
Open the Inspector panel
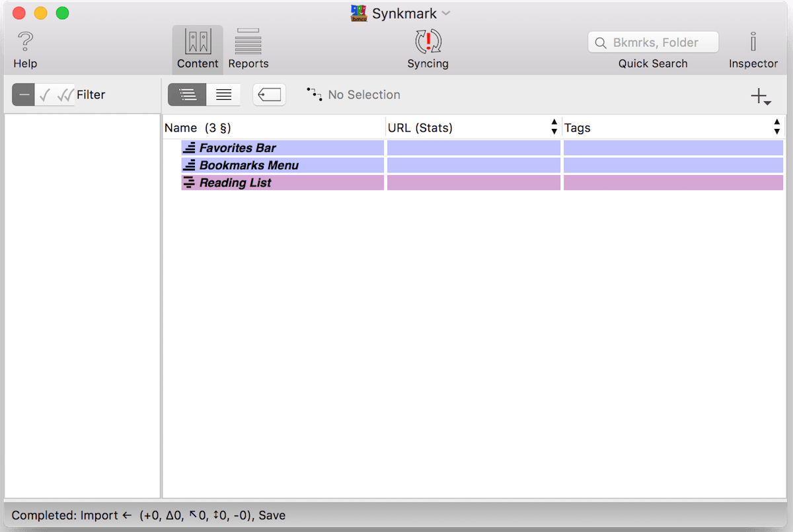753,50
